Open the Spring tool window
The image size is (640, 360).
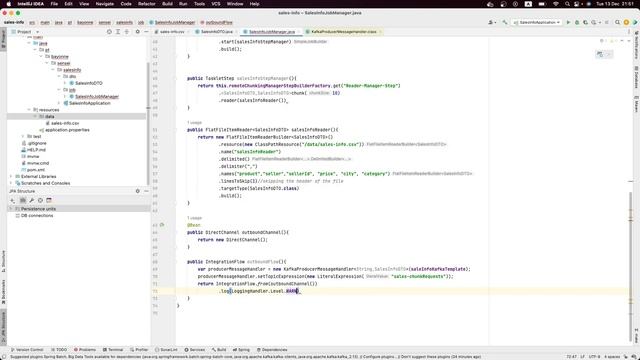[x=241, y=350]
